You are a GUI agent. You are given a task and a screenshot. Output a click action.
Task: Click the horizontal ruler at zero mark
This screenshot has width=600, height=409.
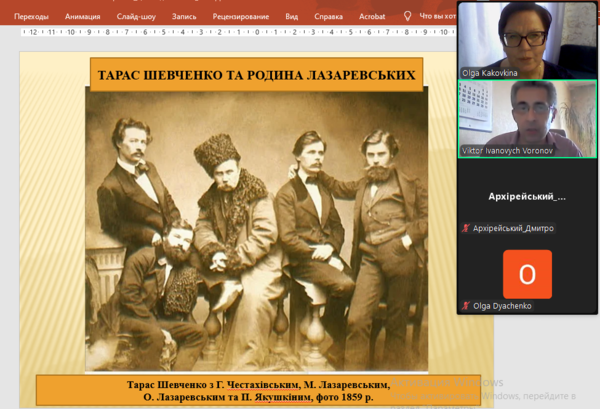(x=257, y=32)
